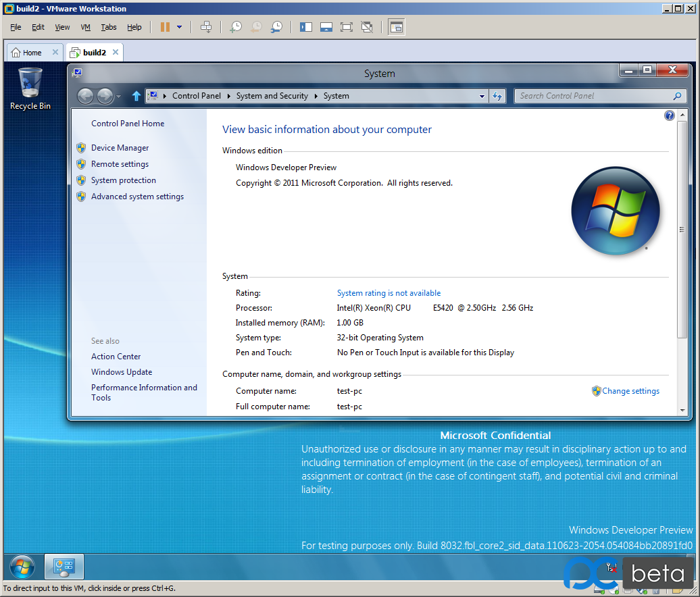Click the Change settings link
Image resolution: width=700 pixels, height=597 pixels.
[x=630, y=391]
